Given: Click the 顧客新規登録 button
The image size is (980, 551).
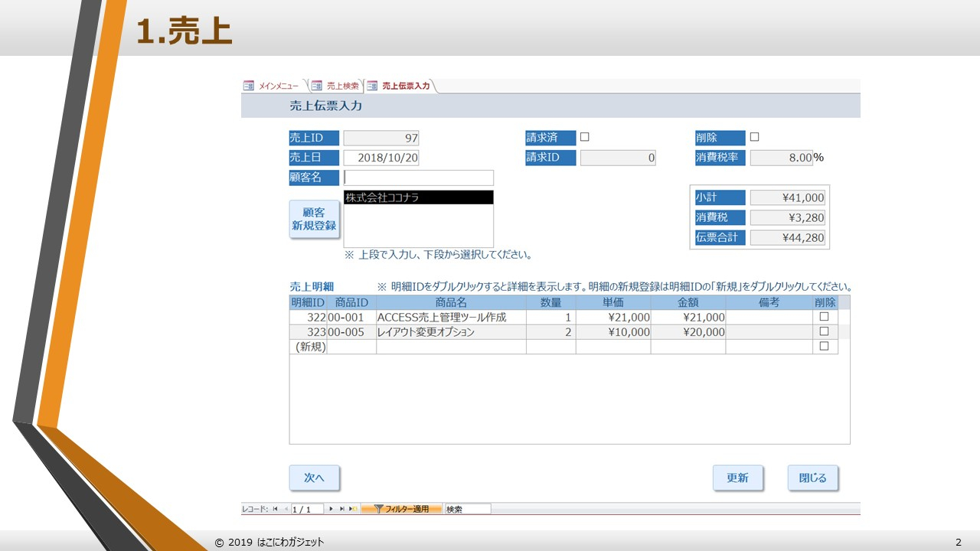Looking at the screenshot, I should tap(314, 220).
